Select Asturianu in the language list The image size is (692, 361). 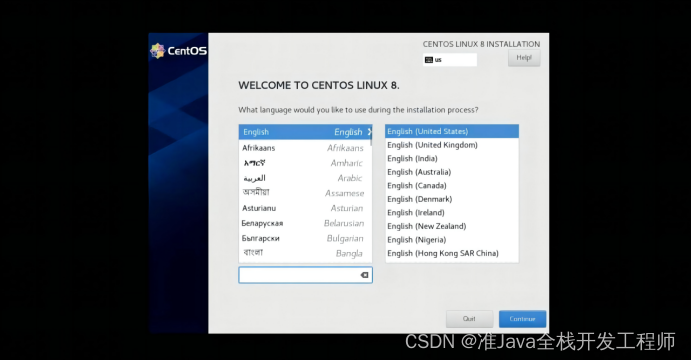point(305,208)
